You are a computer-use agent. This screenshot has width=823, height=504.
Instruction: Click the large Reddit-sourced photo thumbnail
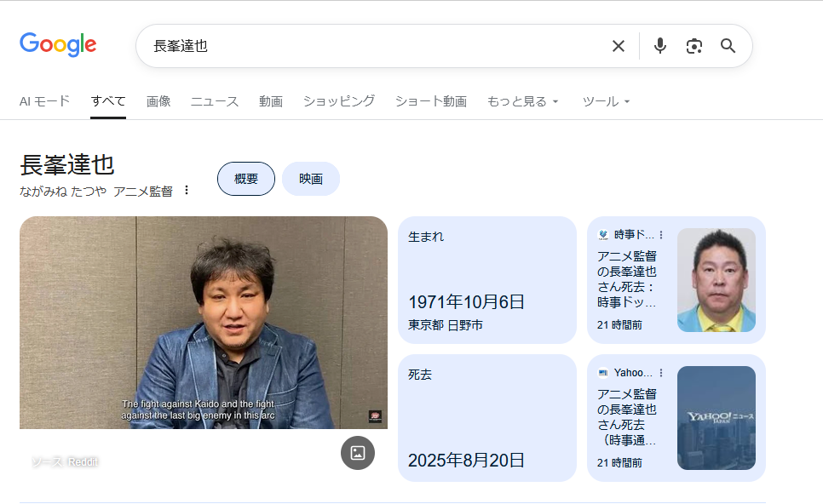click(x=203, y=324)
